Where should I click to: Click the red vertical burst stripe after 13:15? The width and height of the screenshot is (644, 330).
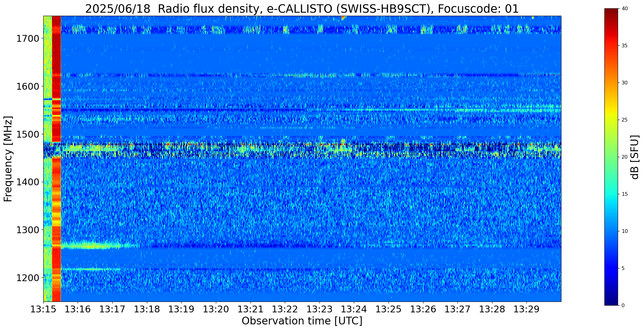(x=56, y=159)
